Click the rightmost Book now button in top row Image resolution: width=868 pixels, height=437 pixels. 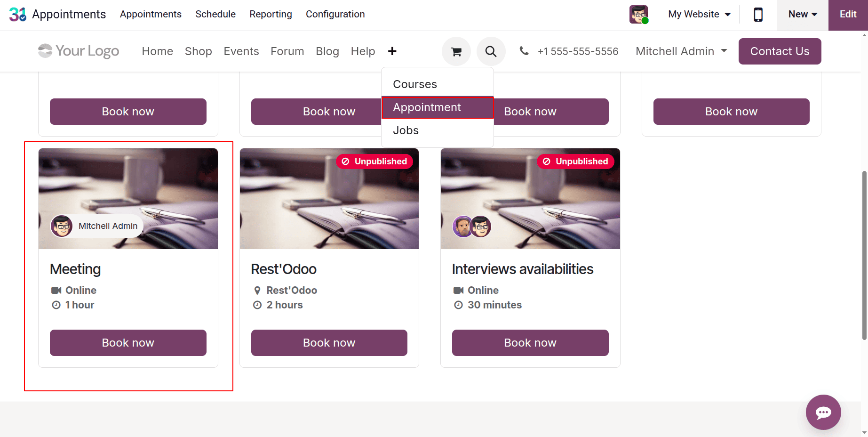[x=731, y=112]
